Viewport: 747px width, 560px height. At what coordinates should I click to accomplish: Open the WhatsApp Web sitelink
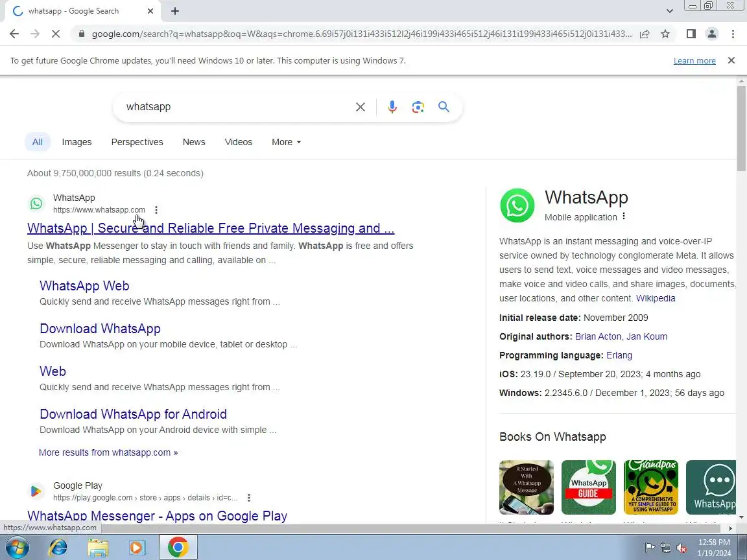point(84,286)
